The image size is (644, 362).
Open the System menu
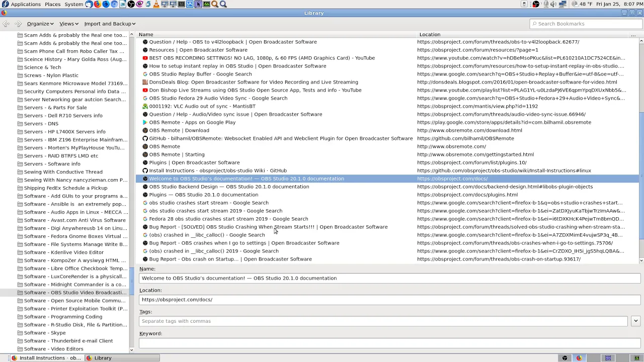tap(73, 4)
